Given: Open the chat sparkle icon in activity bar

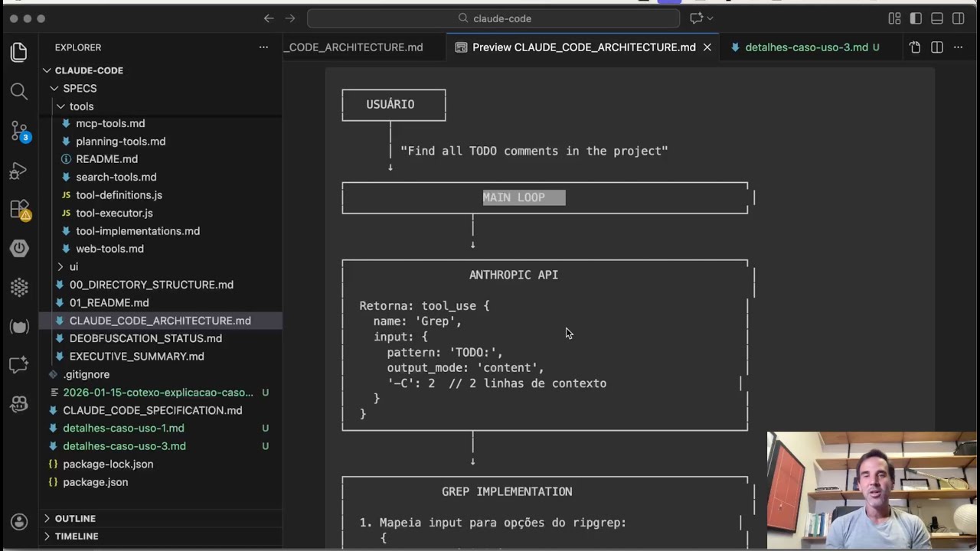Looking at the screenshot, I should [x=19, y=365].
